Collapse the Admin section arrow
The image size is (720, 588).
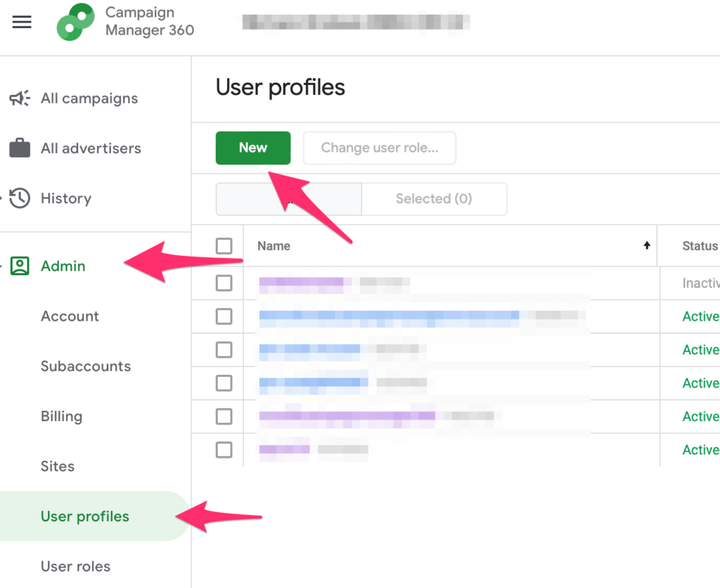[3, 266]
